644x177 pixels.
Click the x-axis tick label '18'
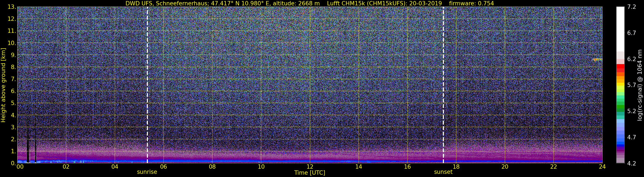(456, 167)
